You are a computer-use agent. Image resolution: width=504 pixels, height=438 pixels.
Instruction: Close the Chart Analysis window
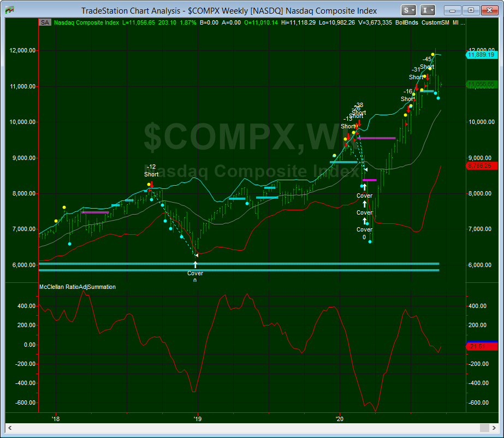pyautogui.click(x=490, y=10)
